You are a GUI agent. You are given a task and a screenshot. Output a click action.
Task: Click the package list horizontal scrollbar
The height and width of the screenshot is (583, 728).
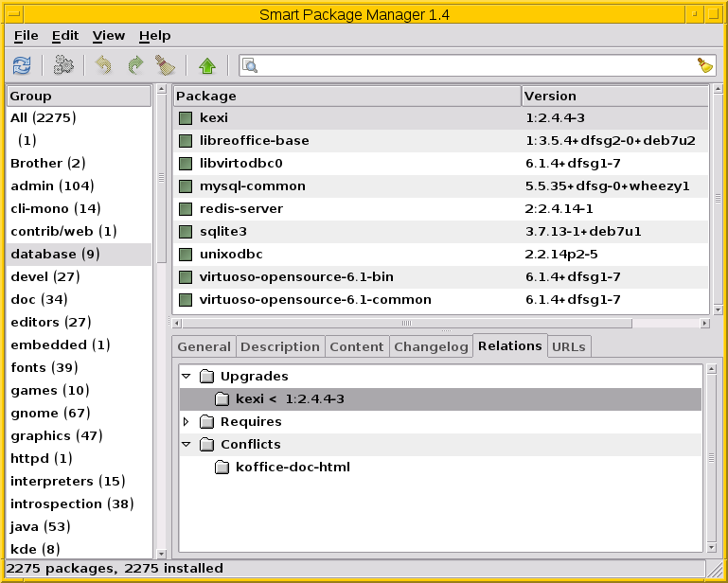[x=435, y=323]
